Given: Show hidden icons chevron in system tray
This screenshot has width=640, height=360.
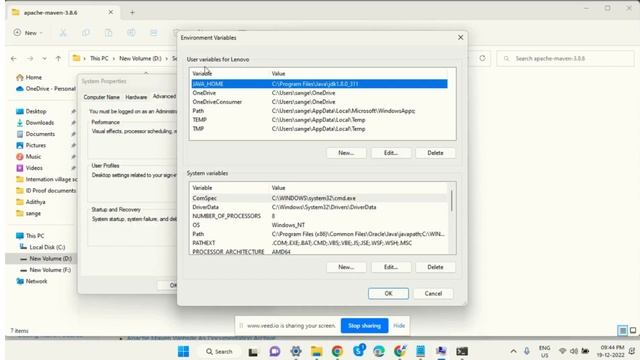Looking at the screenshot, I should pos(513,351).
